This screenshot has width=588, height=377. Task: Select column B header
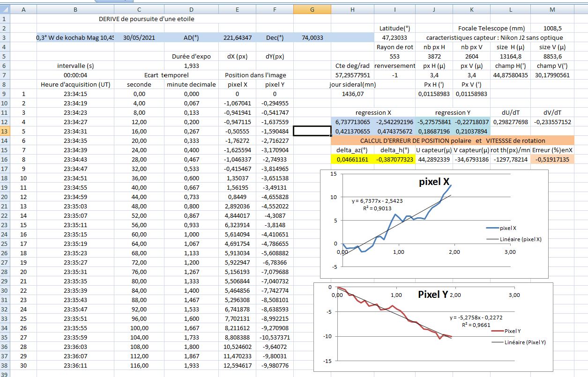(75, 9)
